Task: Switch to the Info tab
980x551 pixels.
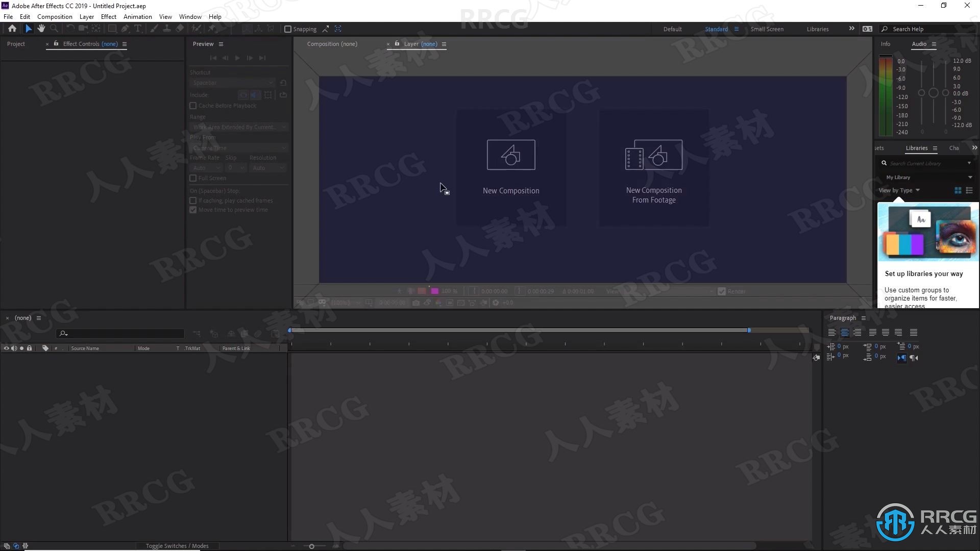Action: pyautogui.click(x=886, y=44)
